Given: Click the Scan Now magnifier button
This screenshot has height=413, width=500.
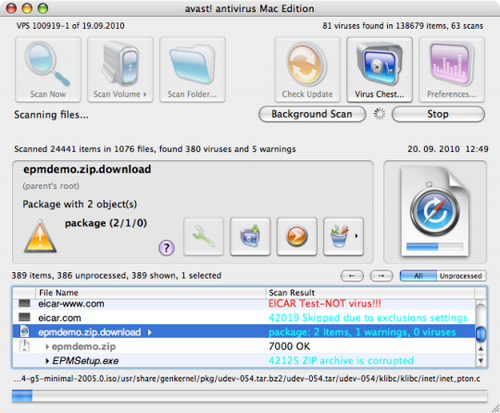Looking at the screenshot, I should (48, 70).
